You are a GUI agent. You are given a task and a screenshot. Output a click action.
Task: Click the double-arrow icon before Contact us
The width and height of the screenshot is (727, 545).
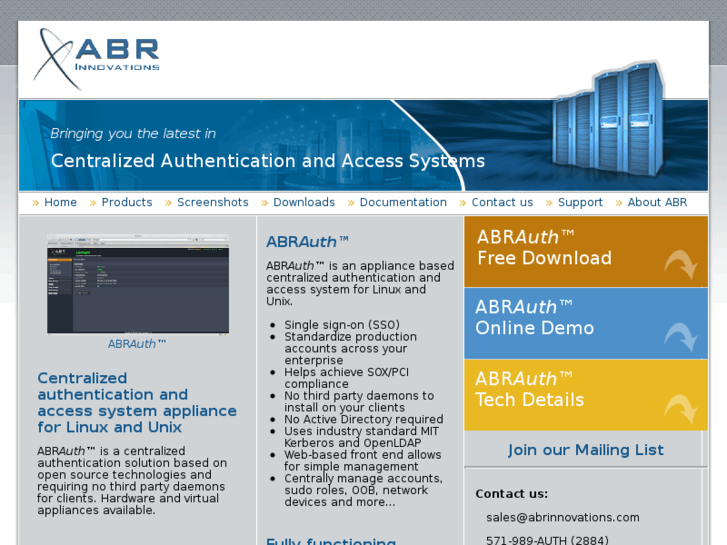[463, 203]
